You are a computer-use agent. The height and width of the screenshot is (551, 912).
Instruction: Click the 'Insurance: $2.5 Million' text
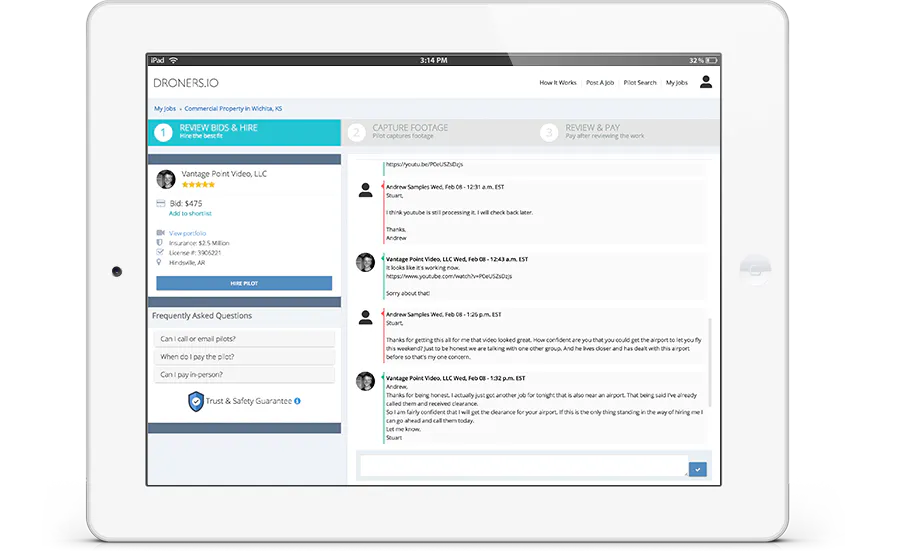[199, 243]
